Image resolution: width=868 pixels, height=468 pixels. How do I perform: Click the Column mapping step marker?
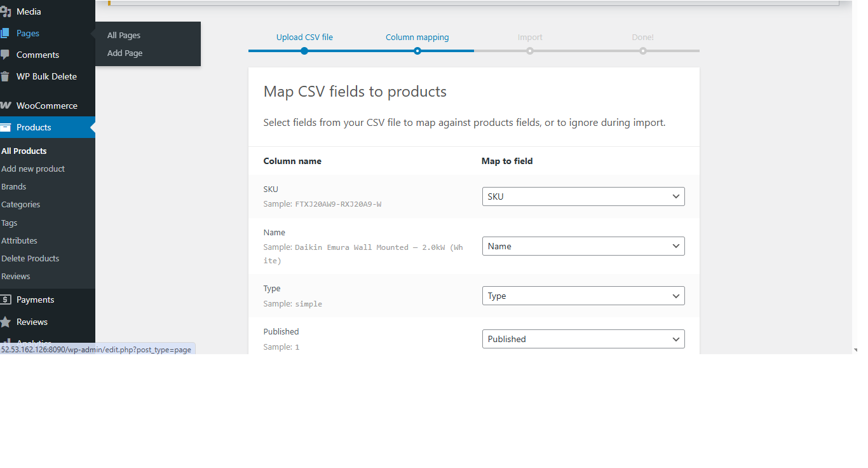pos(417,51)
